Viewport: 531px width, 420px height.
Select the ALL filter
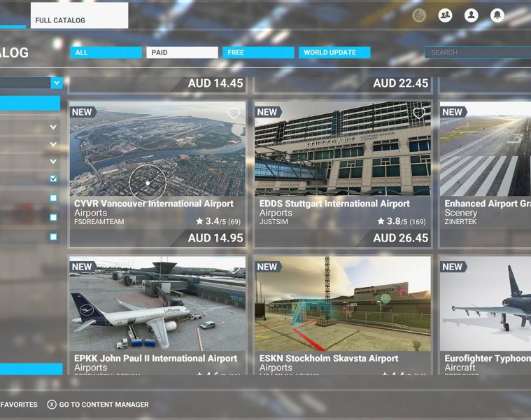click(106, 52)
